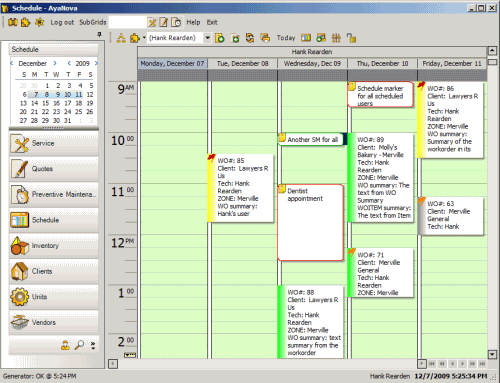Click the calendar users icon in schedule toolbar
Screen dimensions: 500x383
(321, 38)
